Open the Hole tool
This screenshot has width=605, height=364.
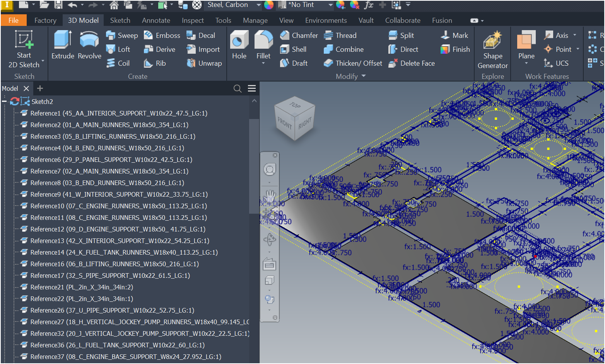(239, 45)
